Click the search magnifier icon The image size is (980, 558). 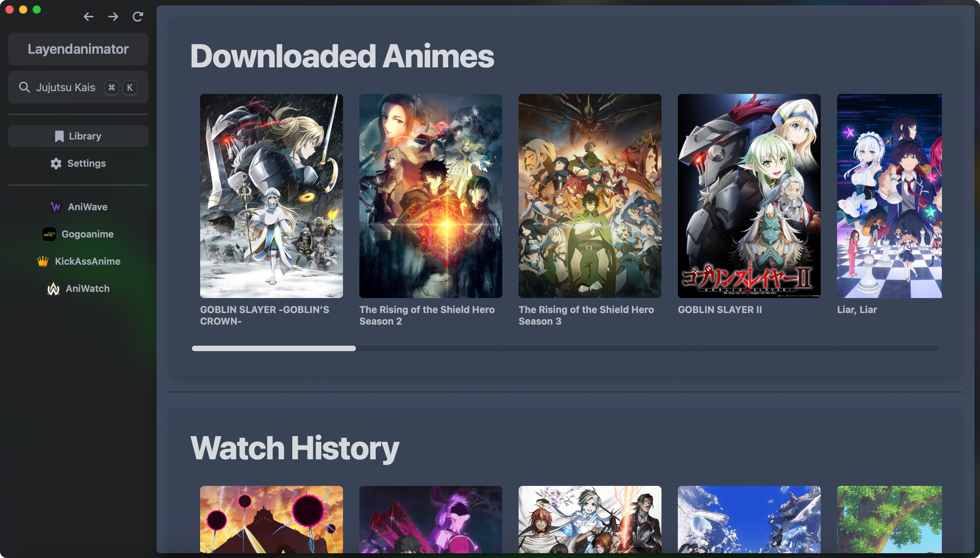(x=24, y=87)
